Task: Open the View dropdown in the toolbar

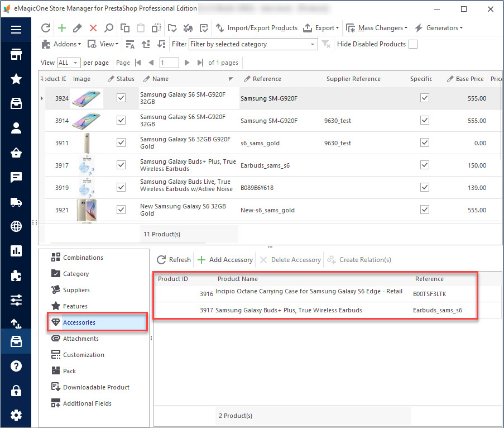Action: 103,44
